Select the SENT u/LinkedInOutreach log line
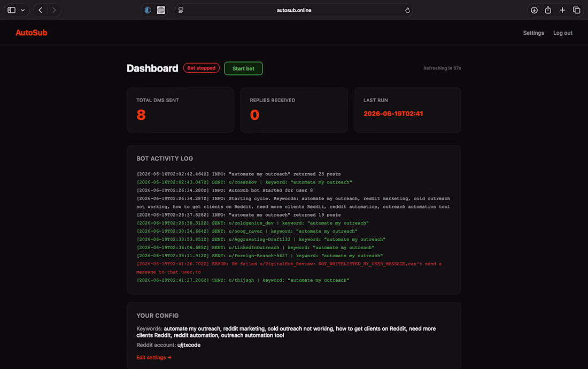 pos(256,248)
